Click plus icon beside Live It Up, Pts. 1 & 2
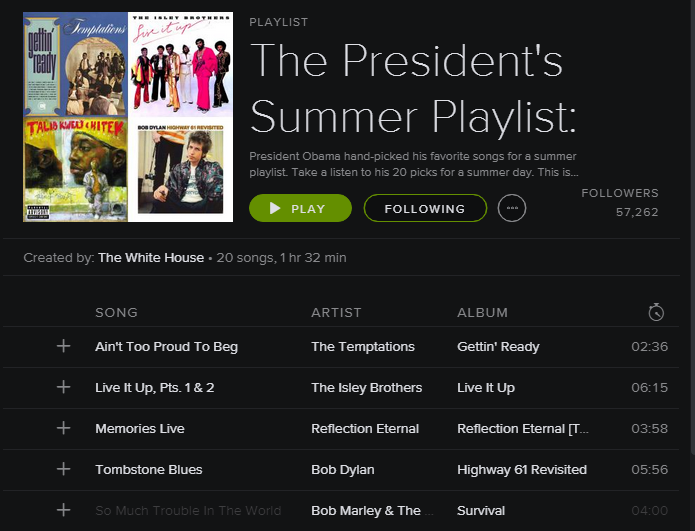The height and width of the screenshot is (531, 695). pos(64,387)
